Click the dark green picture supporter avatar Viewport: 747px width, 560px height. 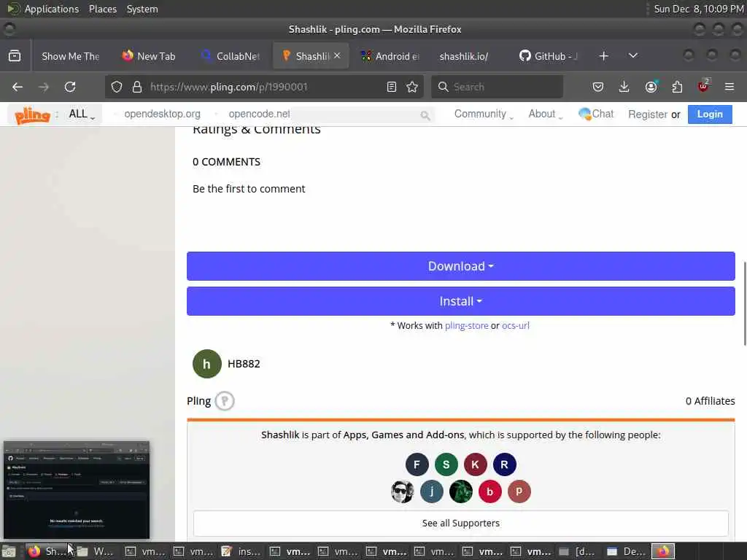click(461, 491)
